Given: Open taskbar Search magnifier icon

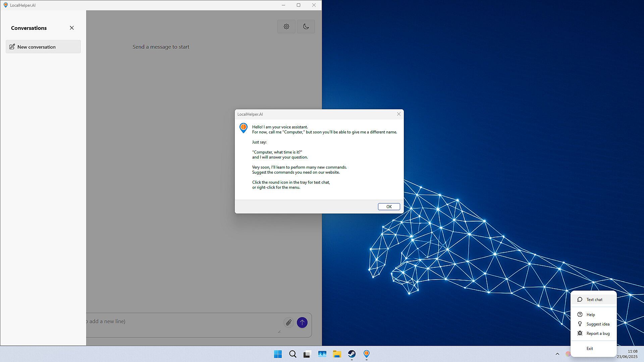Looking at the screenshot, I should (x=292, y=354).
